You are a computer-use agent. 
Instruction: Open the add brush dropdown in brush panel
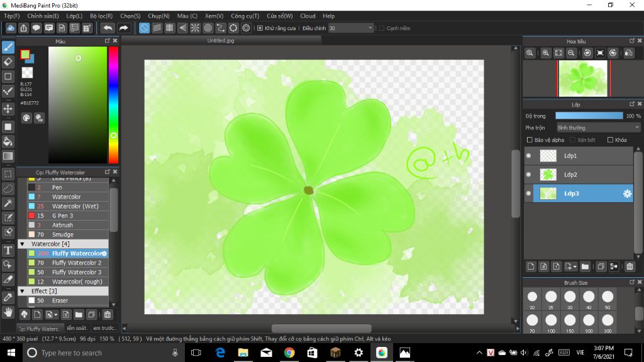pos(55,315)
